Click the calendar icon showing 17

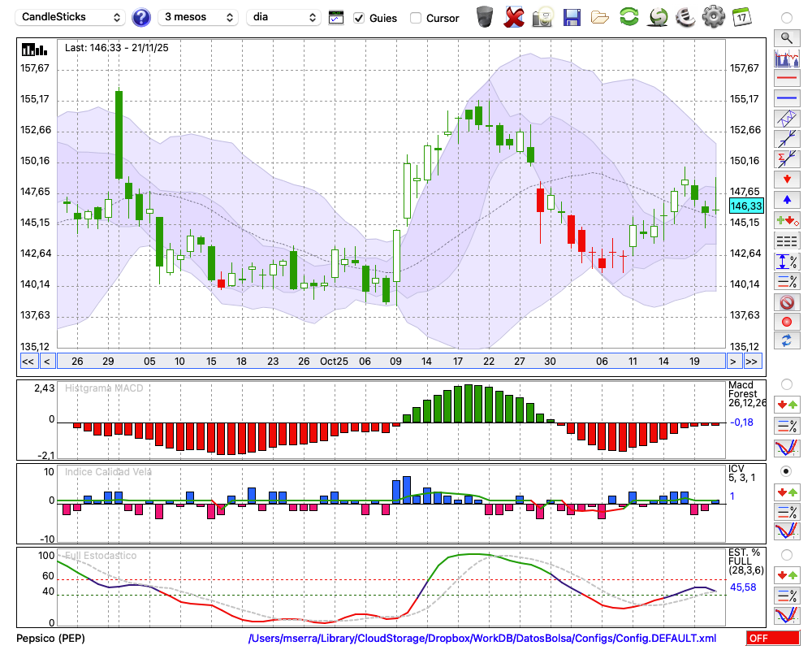click(x=741, y=16)
